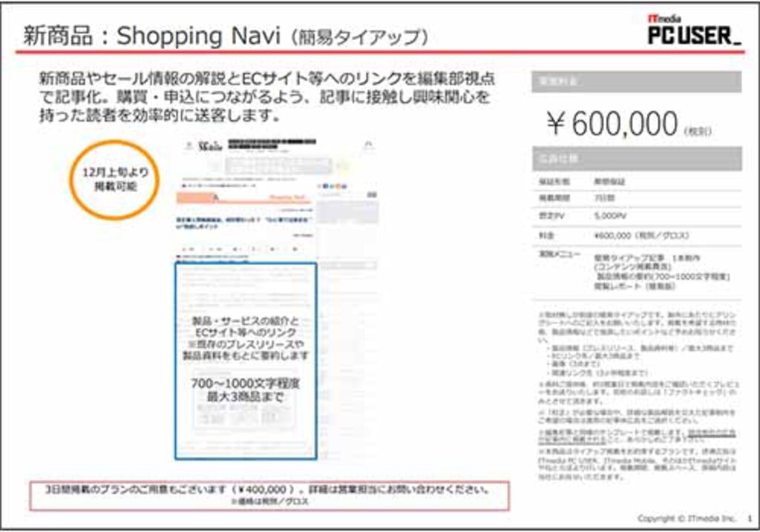Click the orange Shopping Navi banner in the mockup
Image resolution: width=760 pixels, height=532 pixels.
click(245, 197)
